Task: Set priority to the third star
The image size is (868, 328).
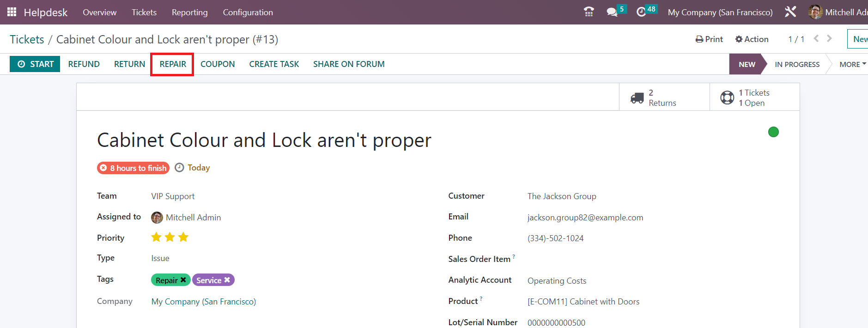Action: [x=183, y=237]
